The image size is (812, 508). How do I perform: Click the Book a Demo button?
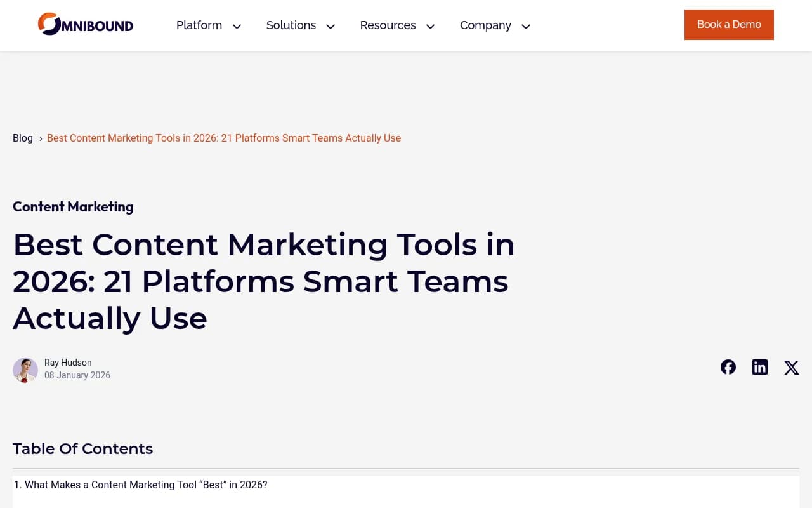(x=729, y=24)
